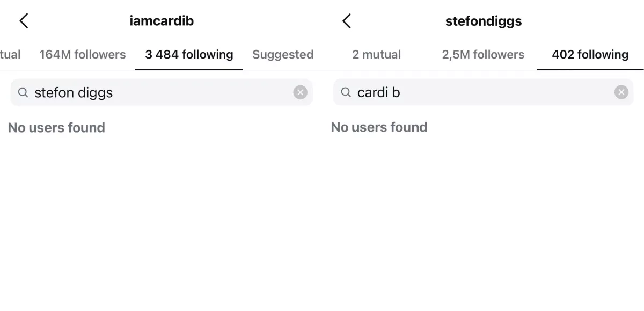Clear the 'cardi b' search query
Screen dimensions: 644x311
pyautogui.click(x=621, y=92)
